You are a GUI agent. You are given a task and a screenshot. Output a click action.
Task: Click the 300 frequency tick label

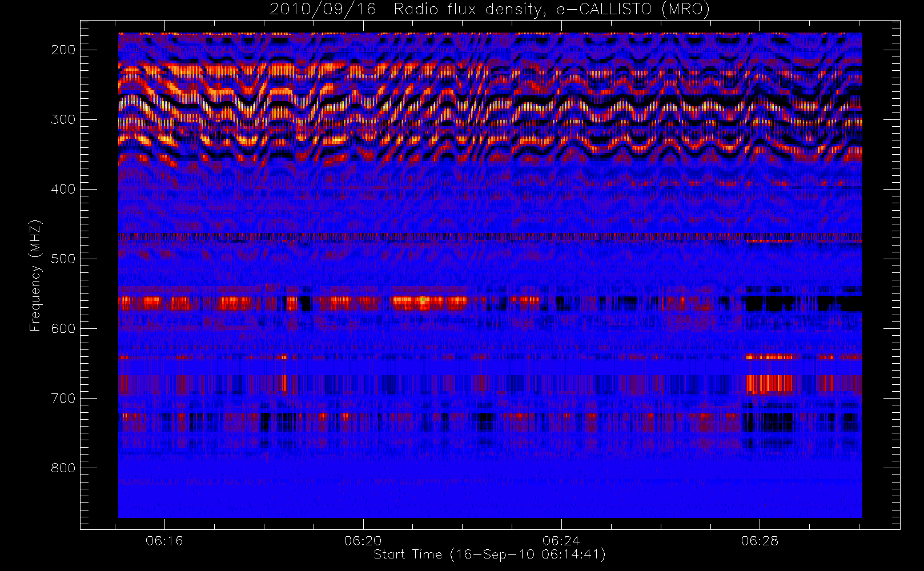pyautogui.click(x=63, y=120)
